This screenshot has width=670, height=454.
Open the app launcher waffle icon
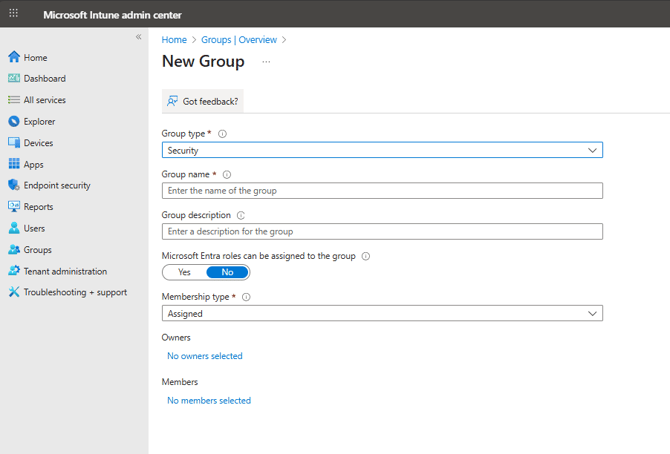click(13, 14)
